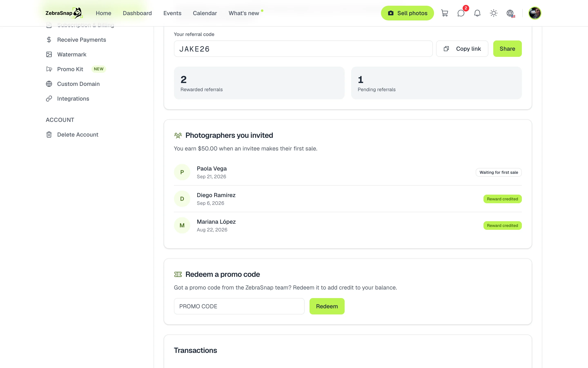Click the invited photographers group icon
The height and width of the screenshot is (368, 588).
[178, 135]
